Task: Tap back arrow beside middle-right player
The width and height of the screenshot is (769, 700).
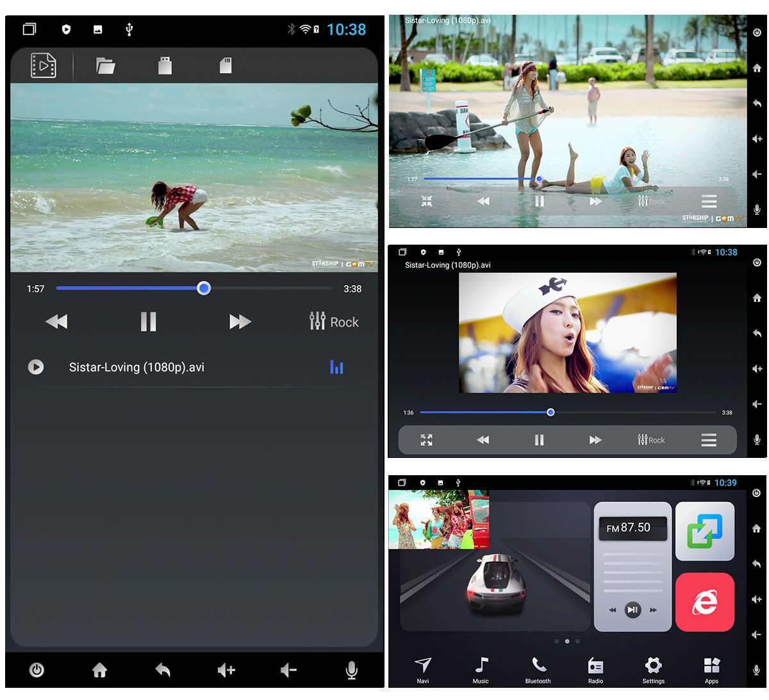Action: point(757,334)
